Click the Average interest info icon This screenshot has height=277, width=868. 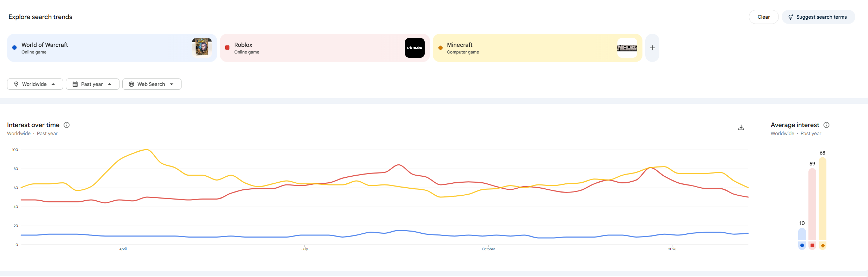tap(826, 125)
